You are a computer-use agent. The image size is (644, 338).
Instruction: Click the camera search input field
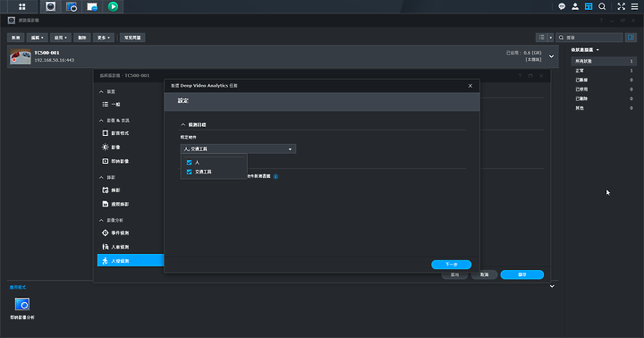(589, 38)
